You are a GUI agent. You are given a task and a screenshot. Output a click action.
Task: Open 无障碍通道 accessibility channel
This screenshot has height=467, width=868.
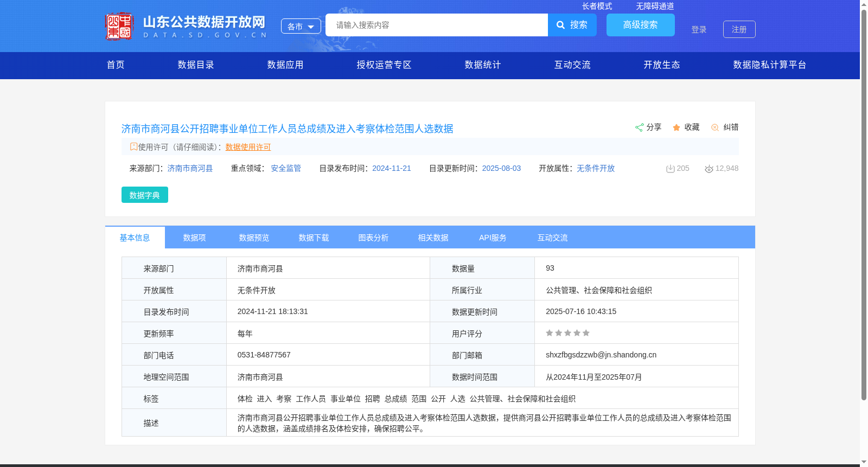[655, 6]
